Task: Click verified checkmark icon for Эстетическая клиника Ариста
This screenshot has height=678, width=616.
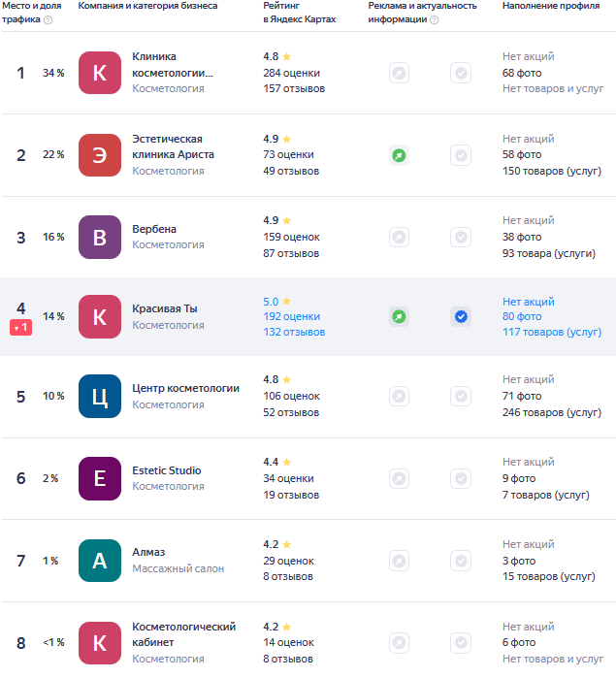Action: (x=461, y=155)
